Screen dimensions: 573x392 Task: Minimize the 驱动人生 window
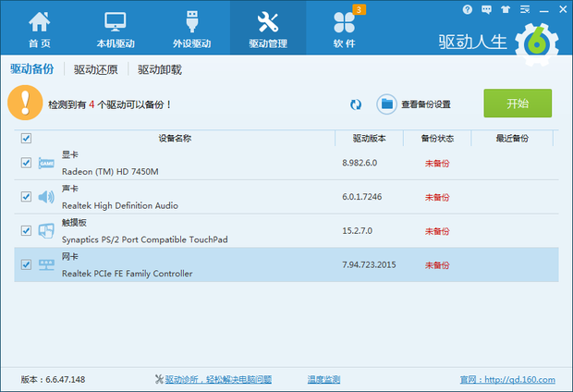click(x=543, y=9)
